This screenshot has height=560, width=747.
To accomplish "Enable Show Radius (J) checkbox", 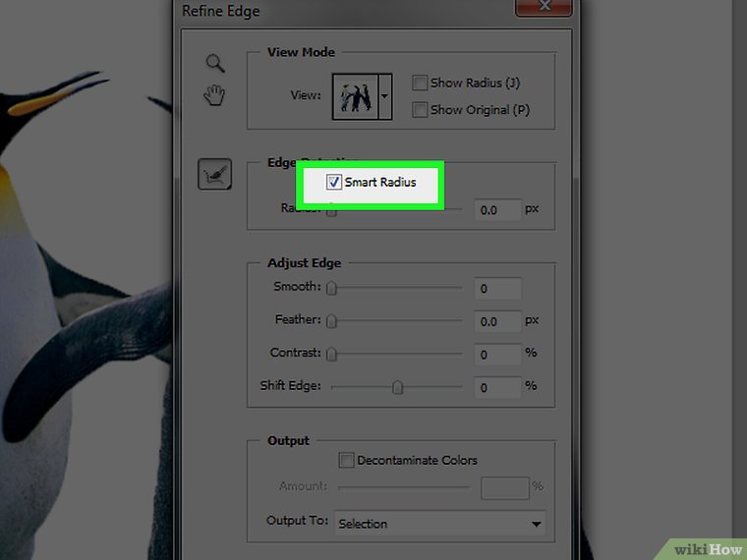I will coord(421,84).
